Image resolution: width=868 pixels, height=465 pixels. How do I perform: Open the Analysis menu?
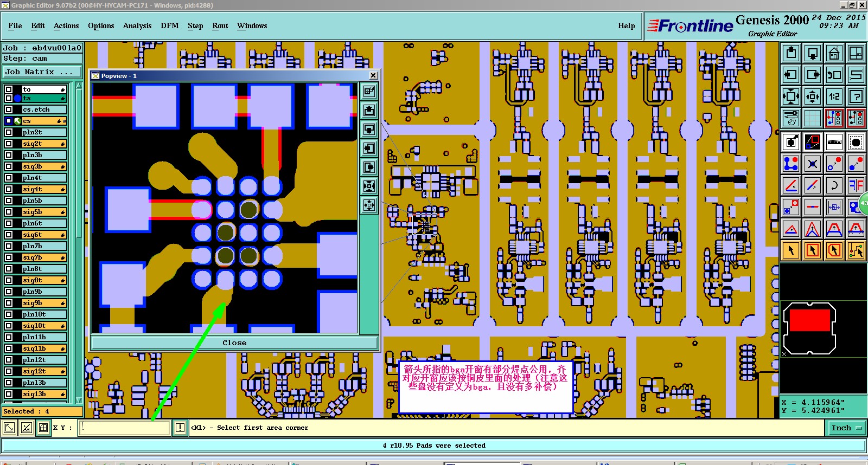(137, 25)
